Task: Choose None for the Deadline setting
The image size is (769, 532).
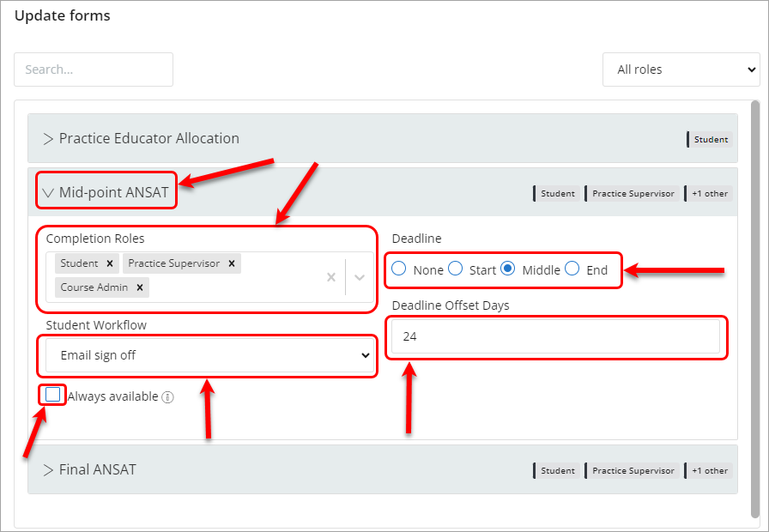Action: point(398,269)
